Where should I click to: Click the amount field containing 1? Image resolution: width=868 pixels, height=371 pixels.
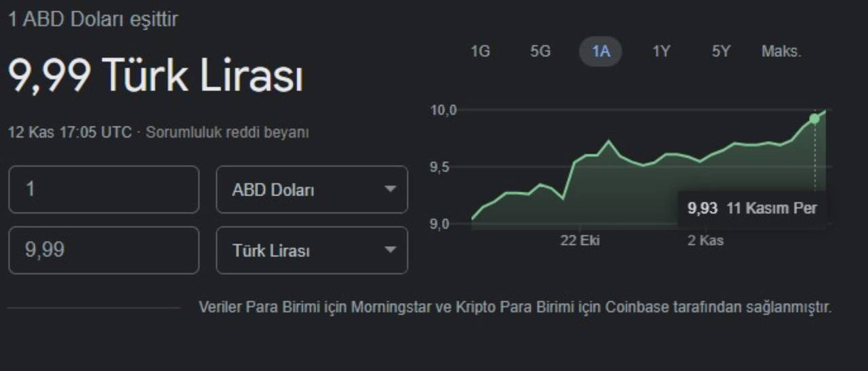[x=104, y=190]
